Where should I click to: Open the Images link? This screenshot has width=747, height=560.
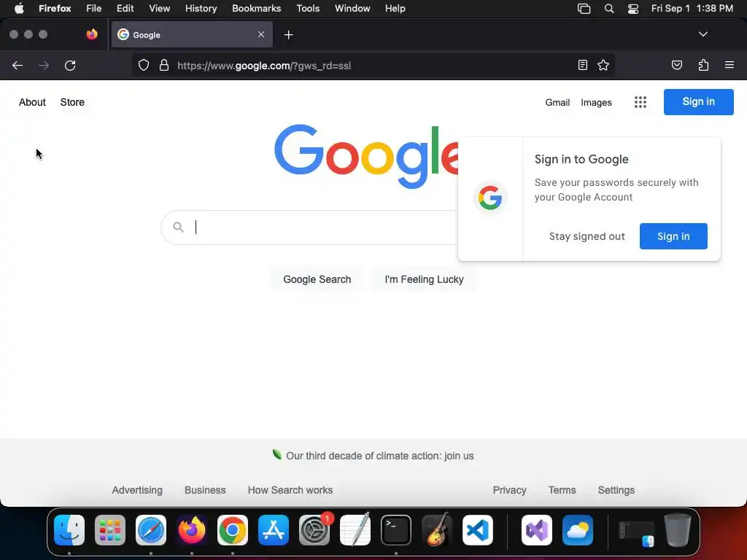(x=596, y=102)
